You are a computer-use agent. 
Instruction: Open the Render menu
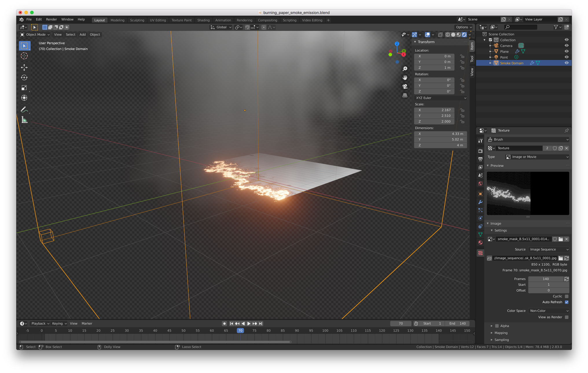[51, 19]
